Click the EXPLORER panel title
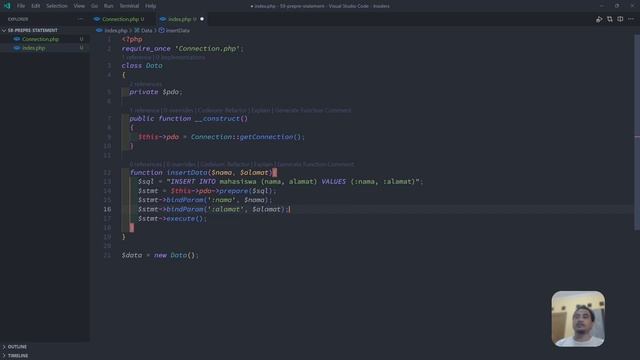The image size is (640, 360). (x=18, y=19)
